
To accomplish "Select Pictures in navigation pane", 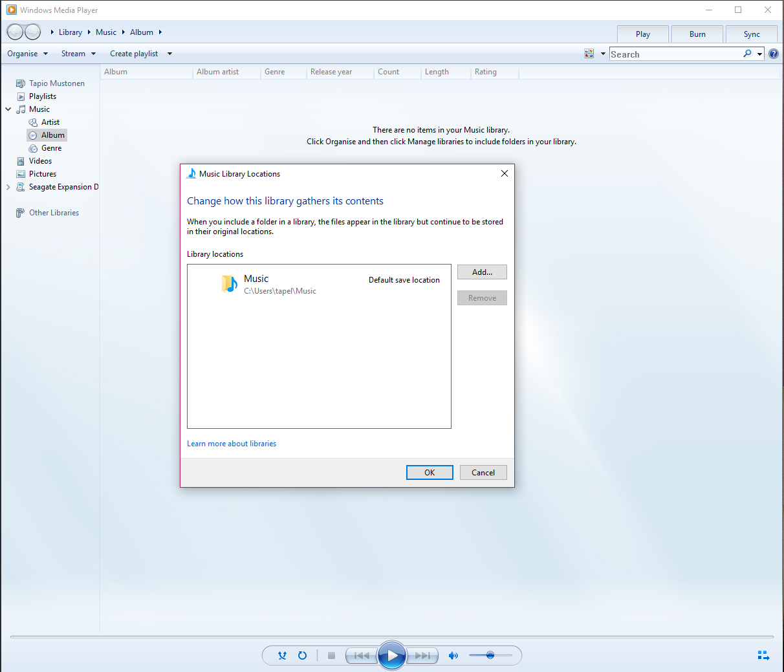I will point(36,174).
